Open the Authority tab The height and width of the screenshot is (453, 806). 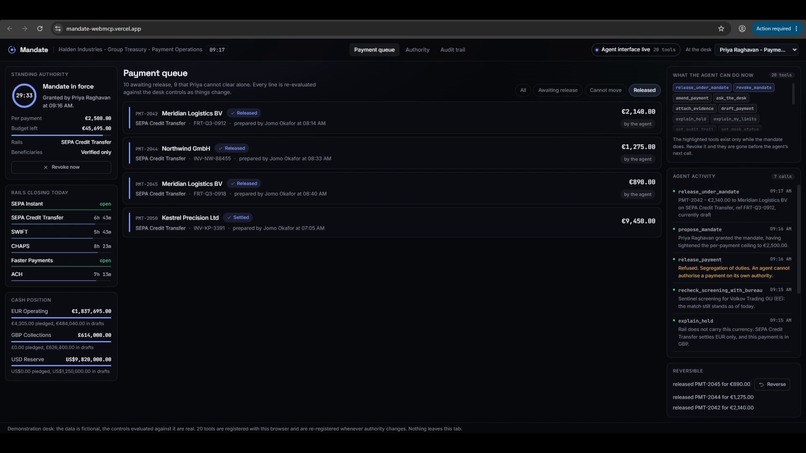tap(417, 50)
